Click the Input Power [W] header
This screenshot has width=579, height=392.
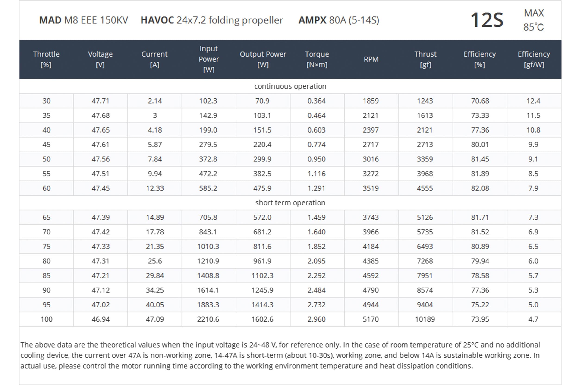(x=208, y=59)
